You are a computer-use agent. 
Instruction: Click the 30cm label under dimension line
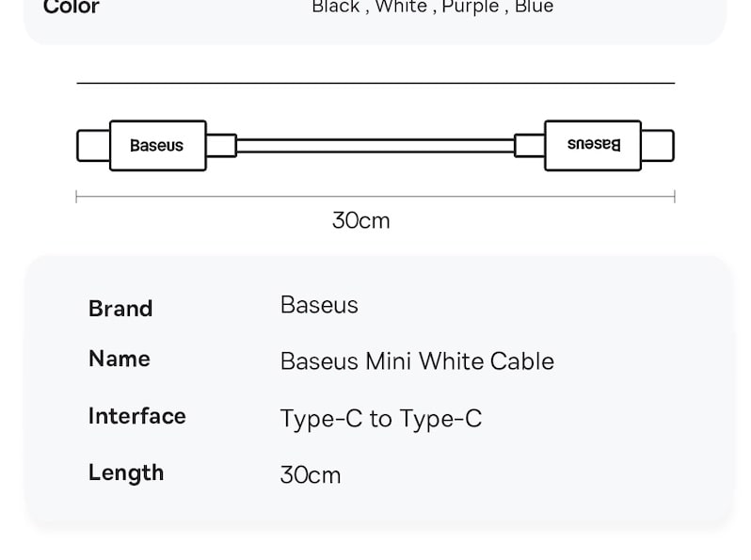coord(361,221)
